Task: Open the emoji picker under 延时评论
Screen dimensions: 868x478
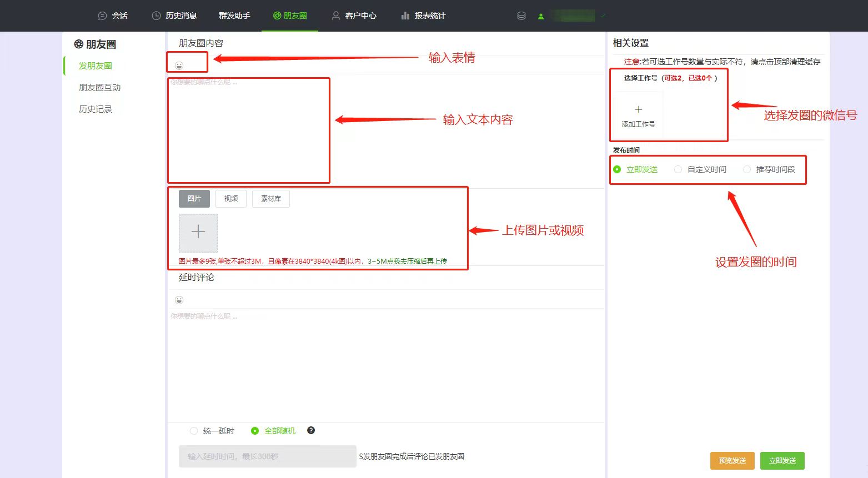Action: click(179, 299)
